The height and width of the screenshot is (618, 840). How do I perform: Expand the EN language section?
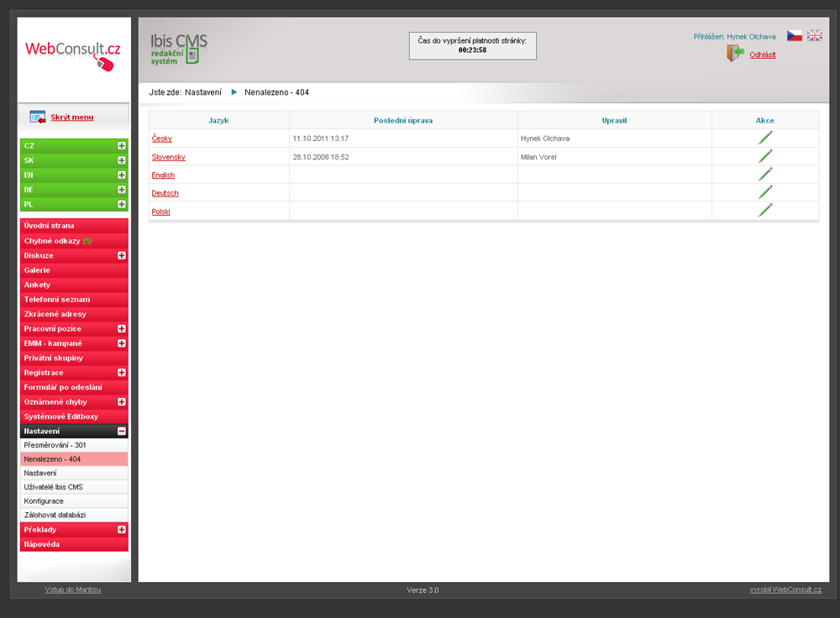(122, 175)
